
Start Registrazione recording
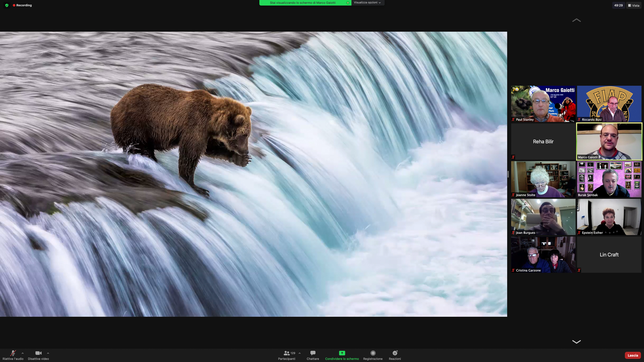[373, 355]
